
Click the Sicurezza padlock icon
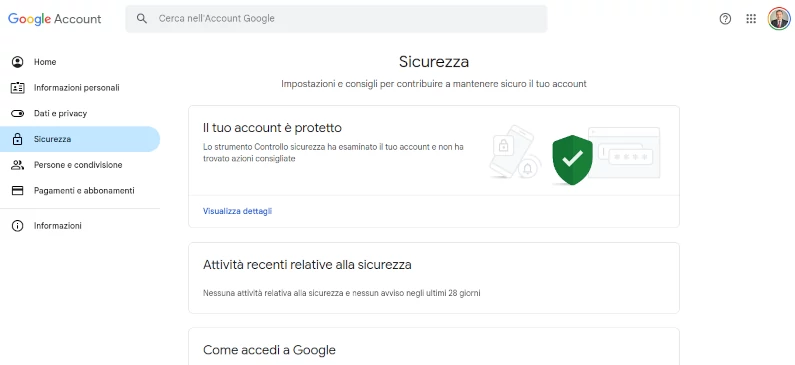coord(17,139)
